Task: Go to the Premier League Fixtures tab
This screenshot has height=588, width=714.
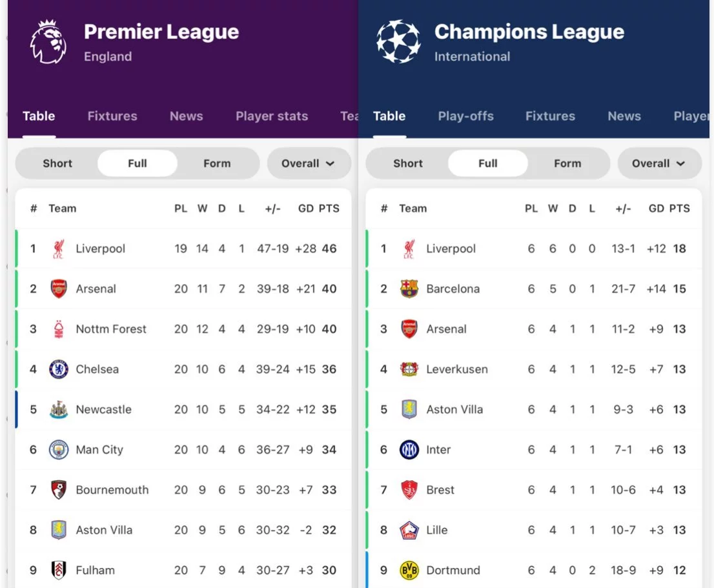Action: pos(112,116)
